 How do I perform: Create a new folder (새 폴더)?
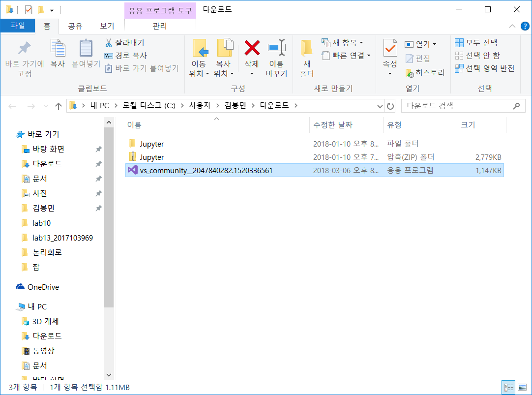coord(307,58)
